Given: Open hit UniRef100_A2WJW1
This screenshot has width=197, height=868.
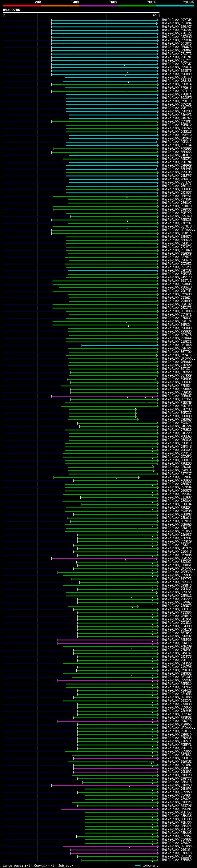Looking at the screenshot, I should pyautogui.click(x=177, y=467).
